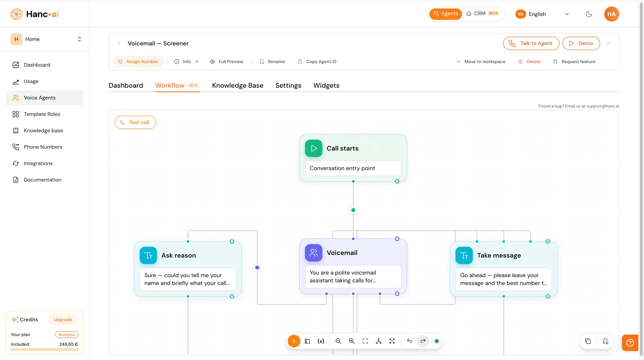This screenshot has height=360, width=644.
Task: Open the English language dropdown
Action: (543, 14)
